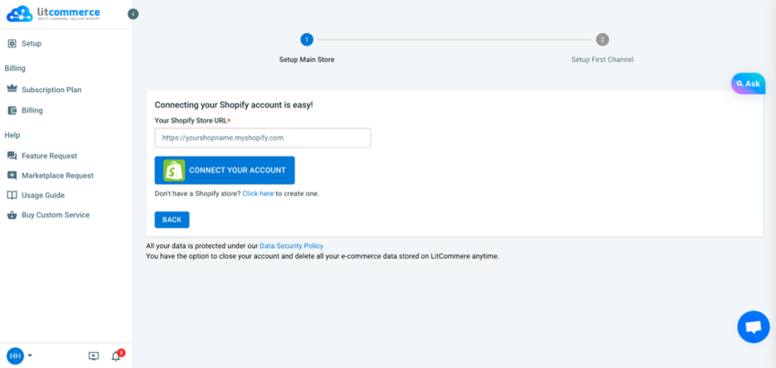
Task: Click the Billing section heading
Action: 15,68
